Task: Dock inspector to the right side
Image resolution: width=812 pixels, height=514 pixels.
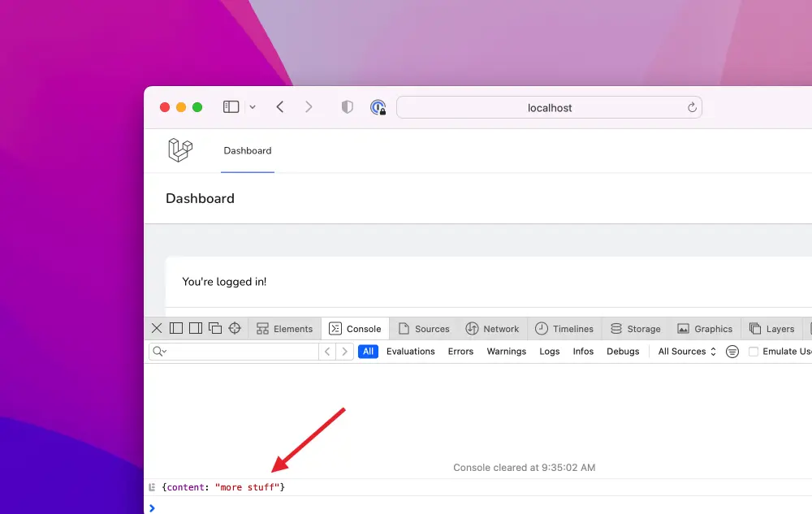Action: (196, 328)
